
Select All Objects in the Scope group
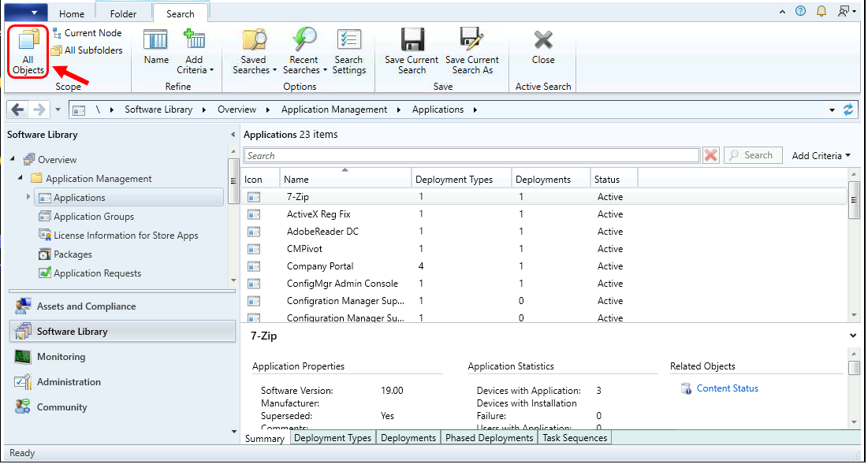point(28,51)
